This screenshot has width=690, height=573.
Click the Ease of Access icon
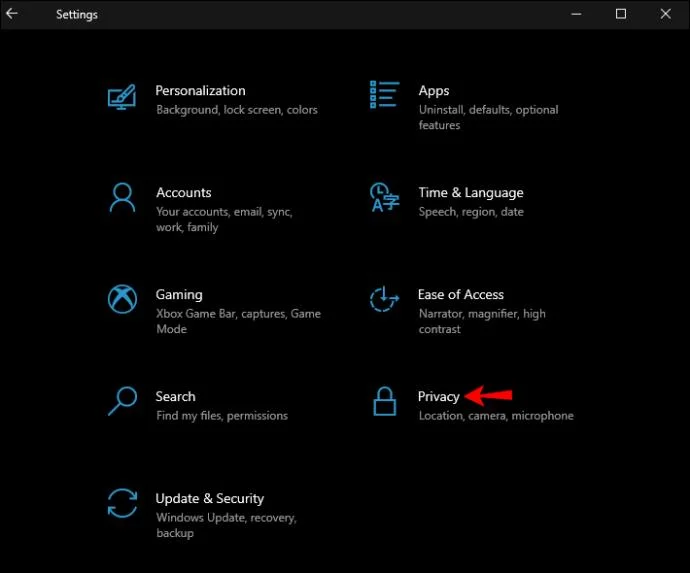[385, 299]
